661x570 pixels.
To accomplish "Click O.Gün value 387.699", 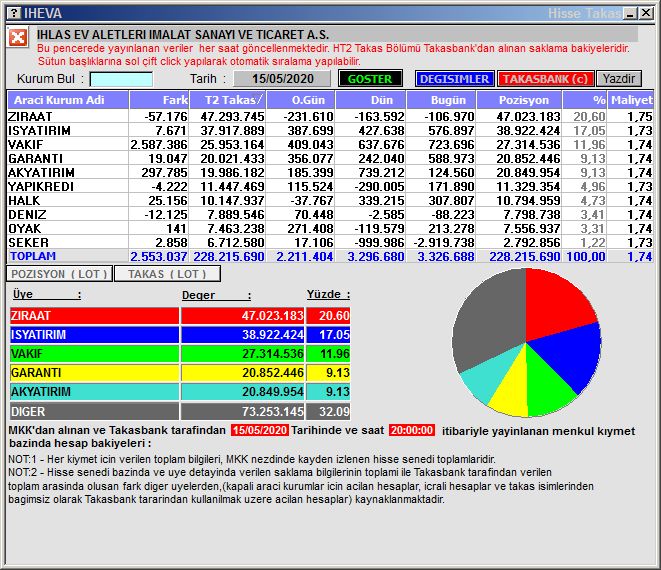I will point(311,130).
